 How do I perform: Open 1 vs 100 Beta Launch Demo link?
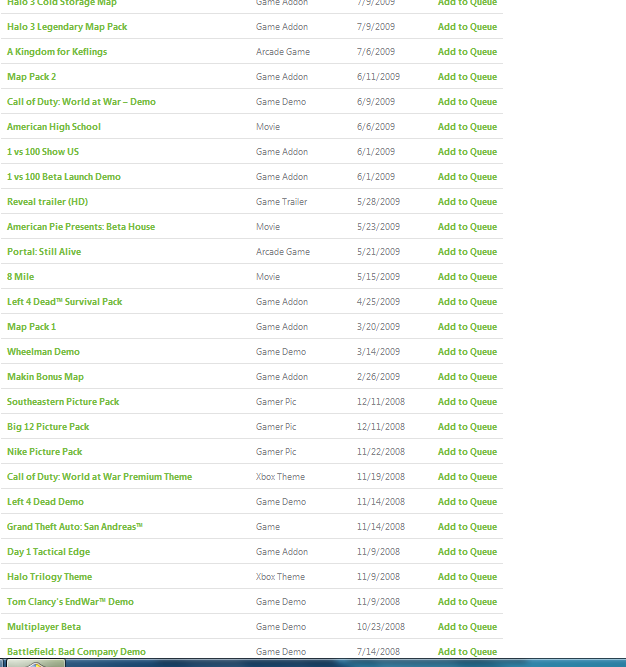(64, 177)
